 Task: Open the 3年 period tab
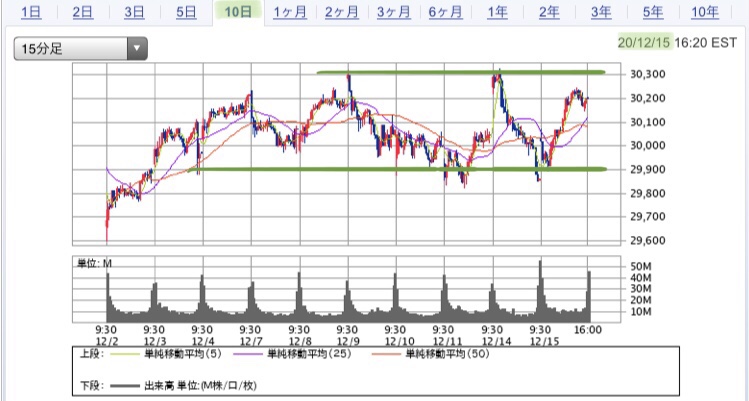coord(601,12)
